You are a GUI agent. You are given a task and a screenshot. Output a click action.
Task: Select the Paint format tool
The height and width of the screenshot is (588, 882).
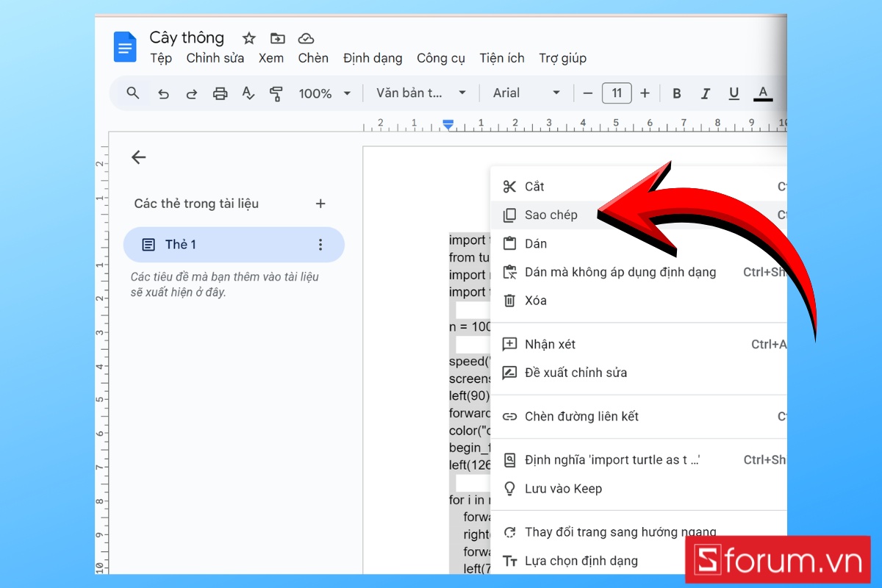pyautogui.click(x=277, y=93)
